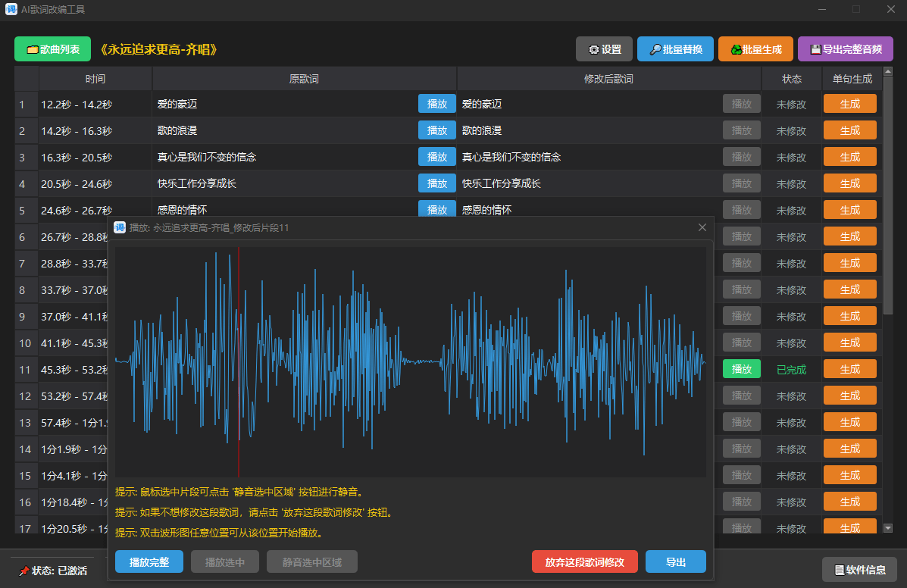Select modified lyric cell 真心是我们不变的信念
907x588 pixels.
pos(589,158)
